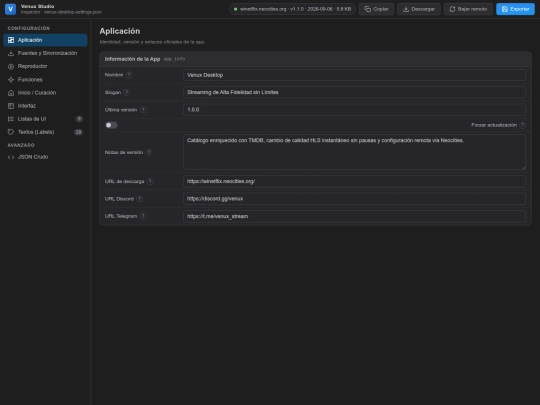Click the app_info section key label
The height and width of the screenshot is (405, 540).
[174, 59]
